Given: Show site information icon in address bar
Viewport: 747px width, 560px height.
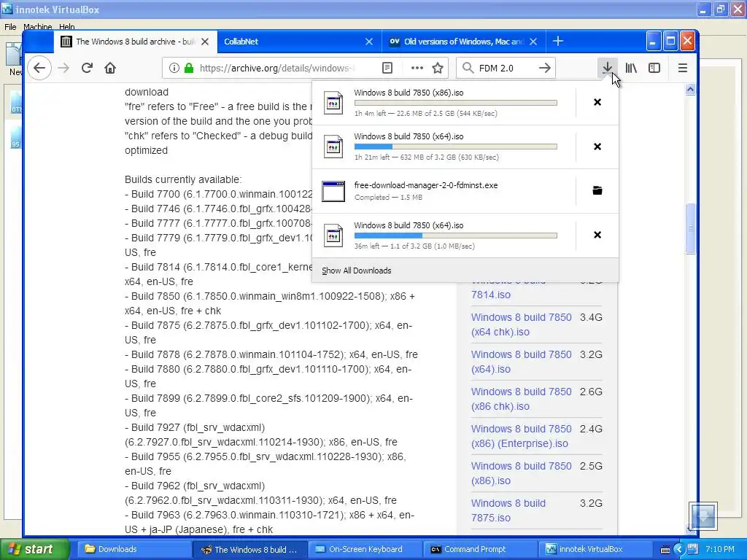Looking at the screenshot, I should tap(174, 68).
